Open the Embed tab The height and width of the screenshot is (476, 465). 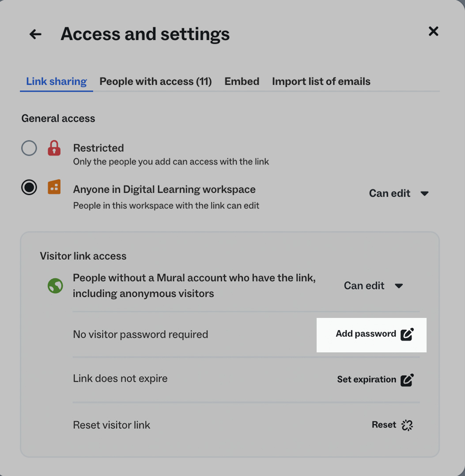click(242, 81)
